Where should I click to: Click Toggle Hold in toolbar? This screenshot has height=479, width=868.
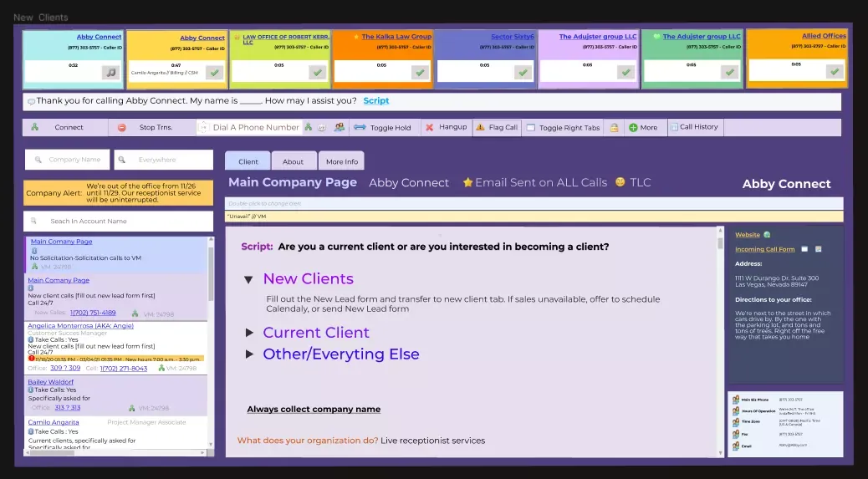[x=384, y=127]
